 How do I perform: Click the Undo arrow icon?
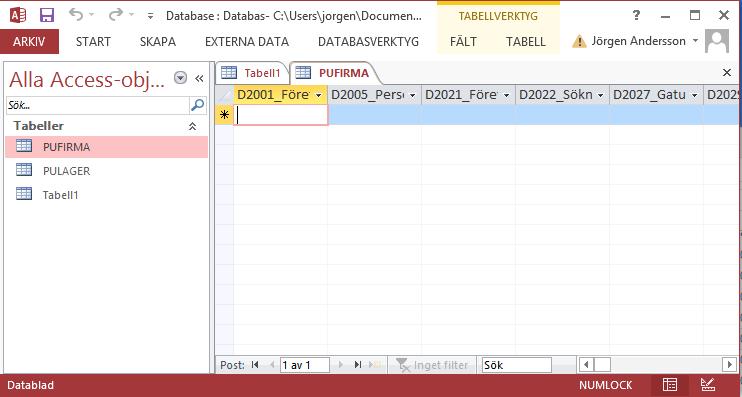tap(76, 14)
